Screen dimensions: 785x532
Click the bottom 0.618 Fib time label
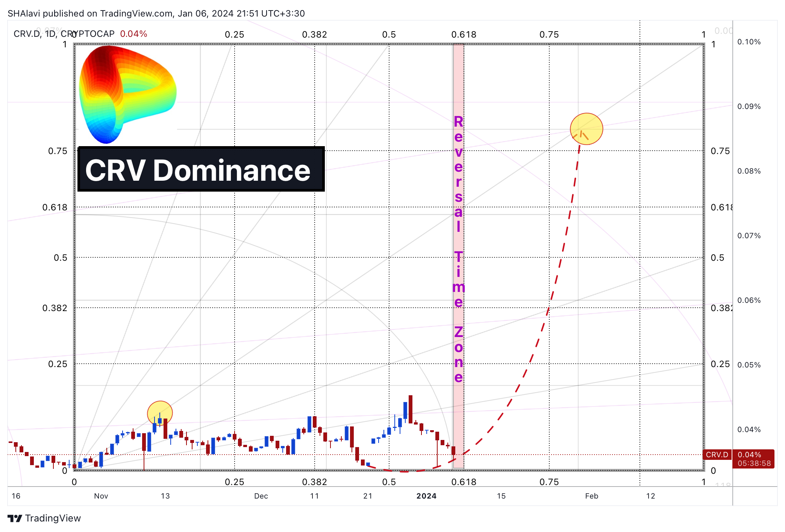pyautogui.click(x=464, y=482)
